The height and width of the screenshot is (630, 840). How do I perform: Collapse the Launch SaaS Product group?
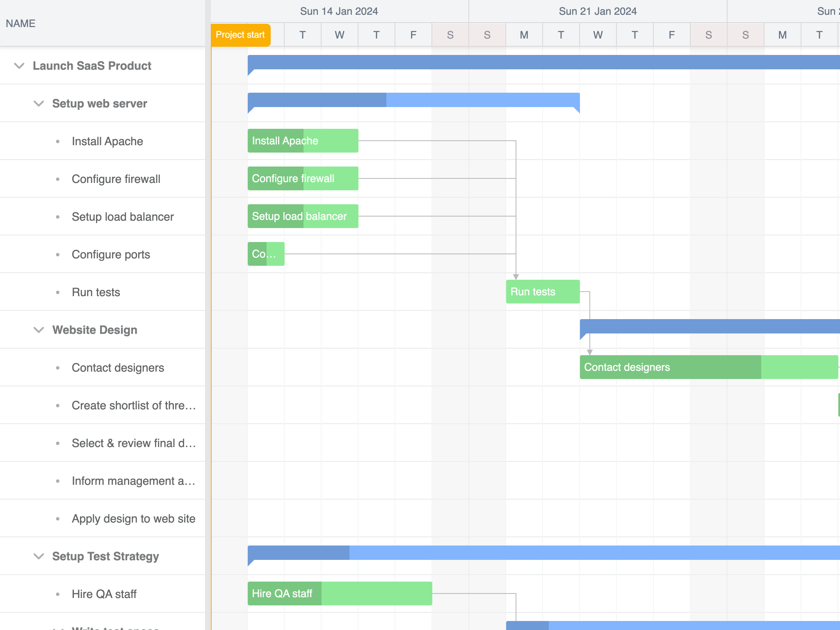pos(18,66)
